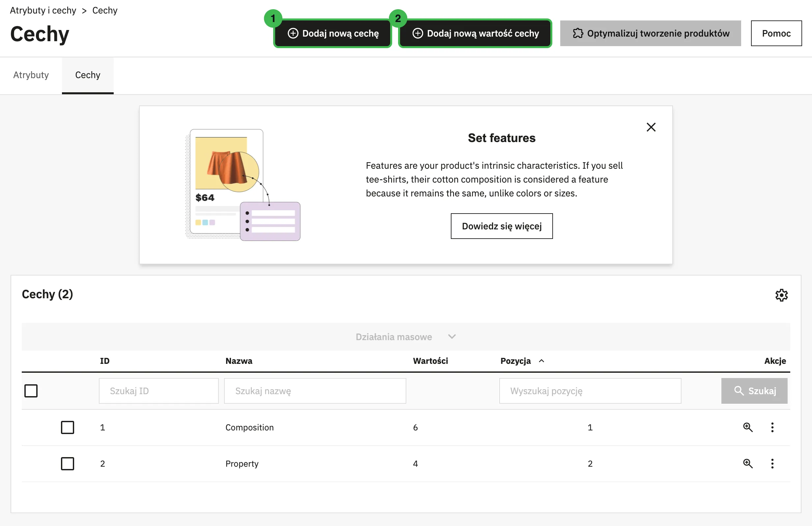Click puzzle icon on Optymalizuj button
The image size is (812, 526).
tap(578, 33)
